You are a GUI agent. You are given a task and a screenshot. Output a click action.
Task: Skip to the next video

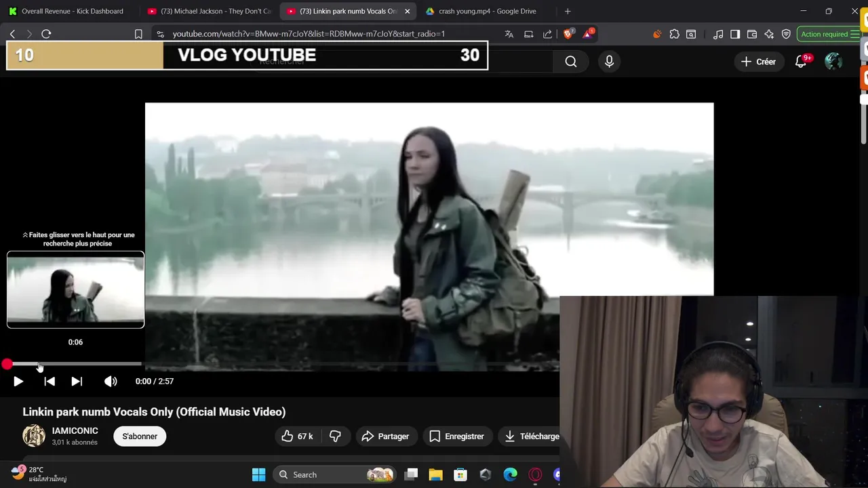click(x=77, y=382)
